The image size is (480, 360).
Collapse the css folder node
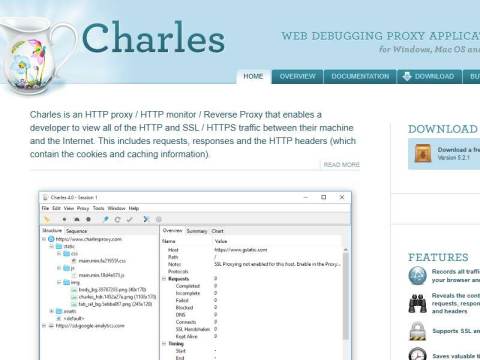coord(59,254)
